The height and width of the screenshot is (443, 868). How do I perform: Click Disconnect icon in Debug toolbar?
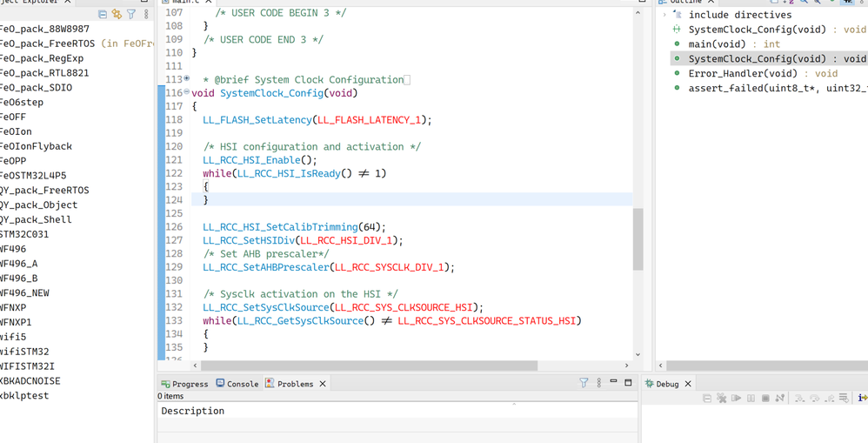pyautogui.click(x=780, y=398)
